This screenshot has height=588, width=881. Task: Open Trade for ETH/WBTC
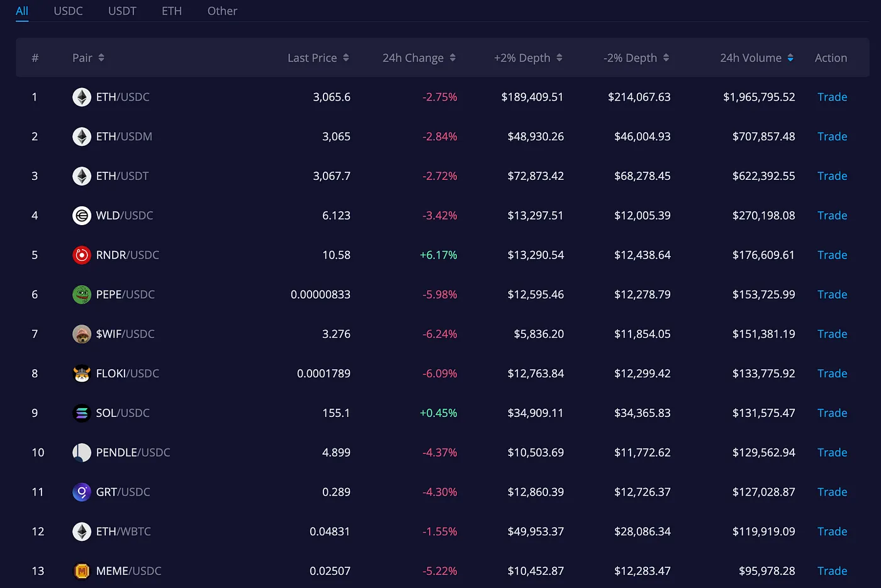(x=832, y=531)
